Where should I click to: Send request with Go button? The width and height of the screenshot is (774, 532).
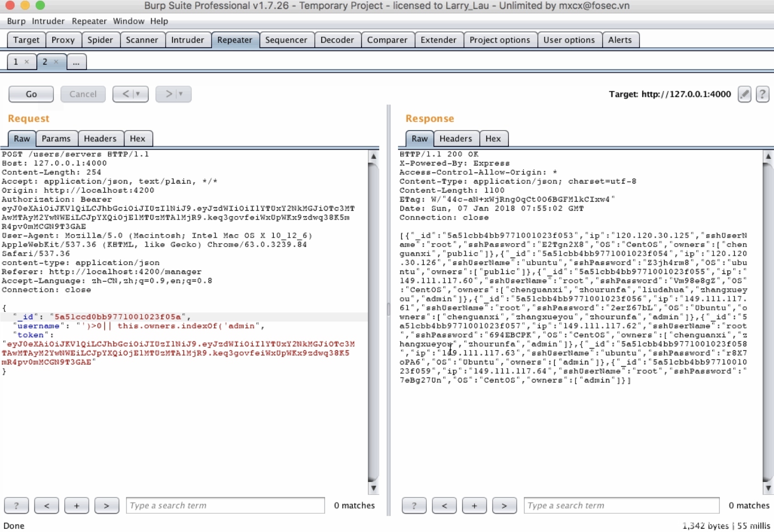tap(31, 94)
